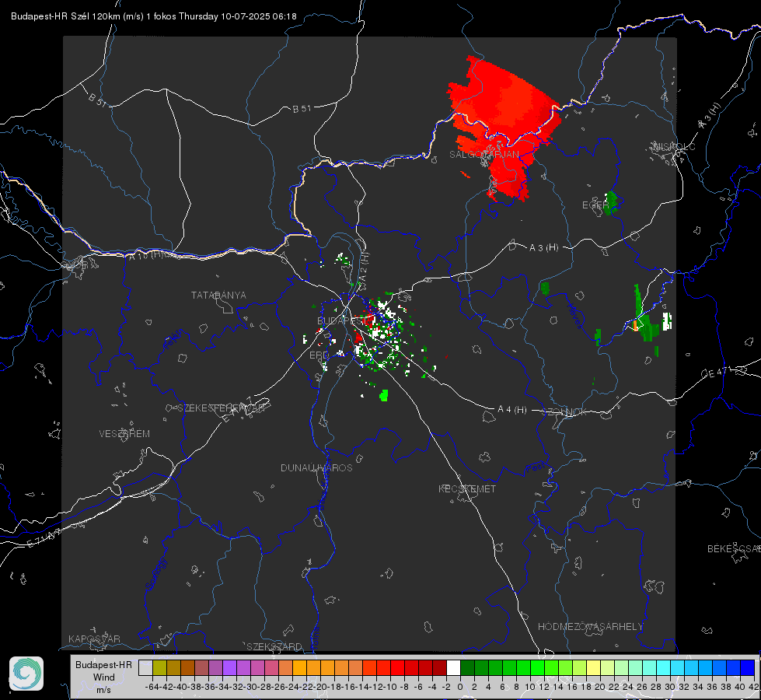Click the TATABANYA city label
The image size is (761, 700).
218,295
